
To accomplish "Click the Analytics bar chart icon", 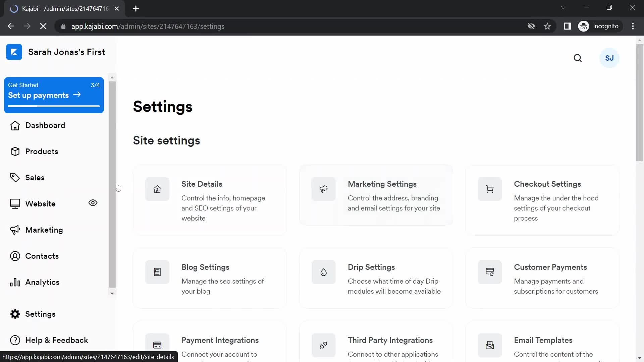I will 15,282.
